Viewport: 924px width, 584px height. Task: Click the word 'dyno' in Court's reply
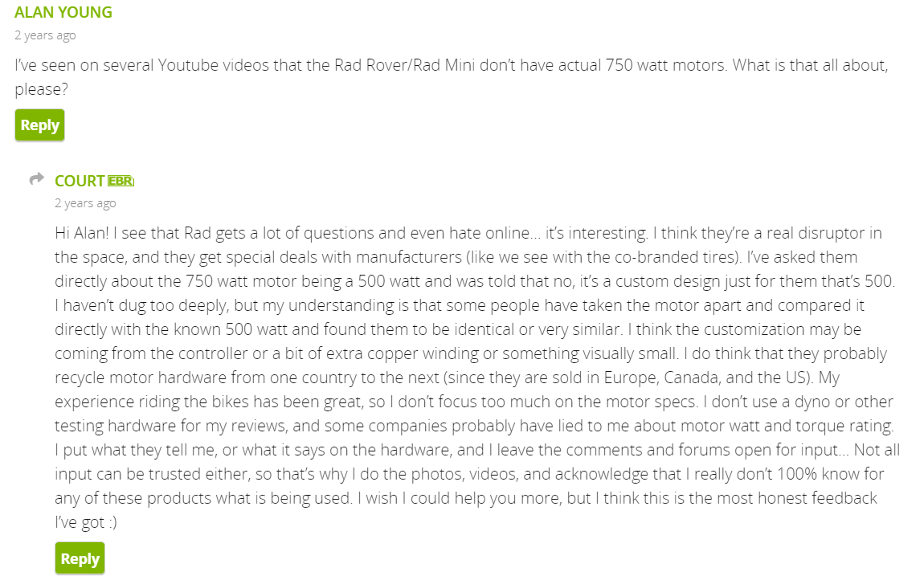(812, 402)
